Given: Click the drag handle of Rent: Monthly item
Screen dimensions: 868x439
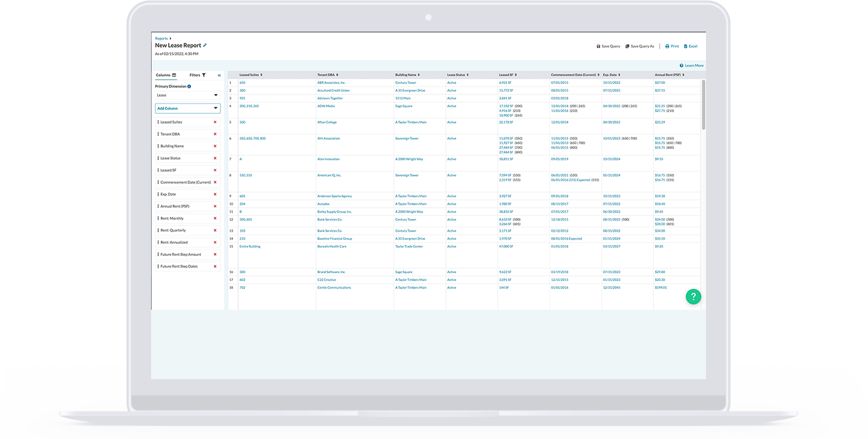Looking at the screenshot, I should pos(158,218).
